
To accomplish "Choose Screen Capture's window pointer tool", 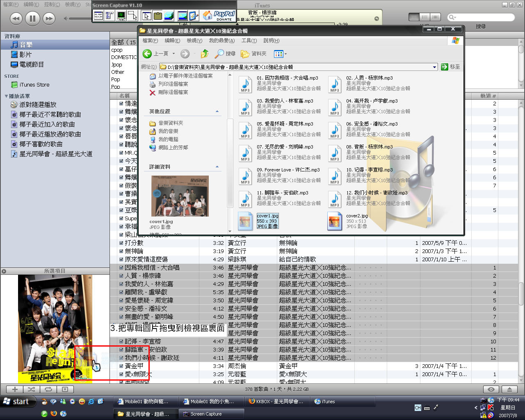I will click(x=146, y=16).
